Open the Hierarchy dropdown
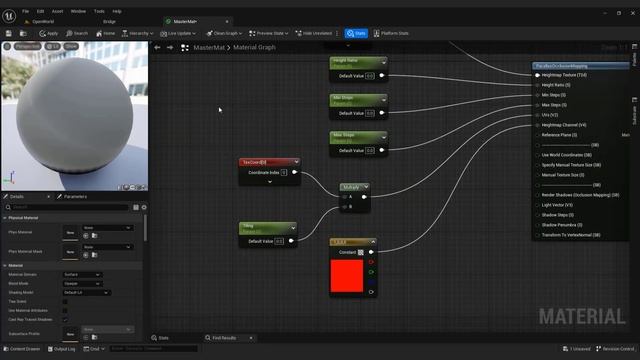640x360 pixels. pos(138,33)
